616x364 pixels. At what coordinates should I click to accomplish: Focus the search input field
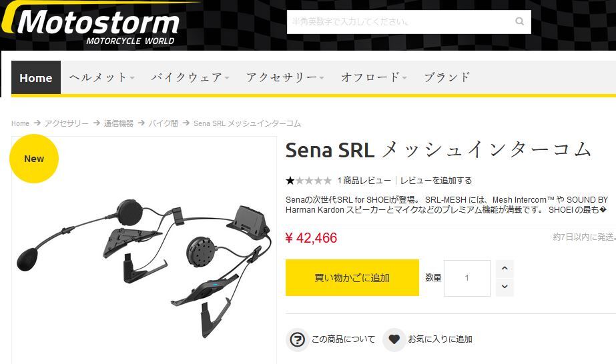click(400, 22)
